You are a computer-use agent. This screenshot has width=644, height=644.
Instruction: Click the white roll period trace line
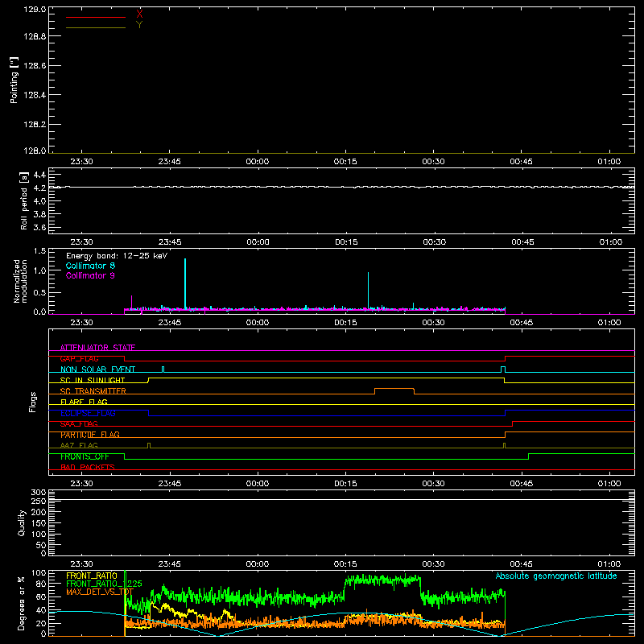[x=341, y=187]
